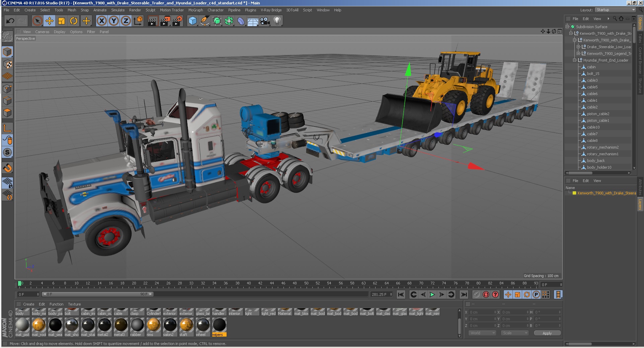Open the V-Ray Bridge menu
Viewport: 644px width, 348px height.
pyautogui.click(x=271, y=10)
